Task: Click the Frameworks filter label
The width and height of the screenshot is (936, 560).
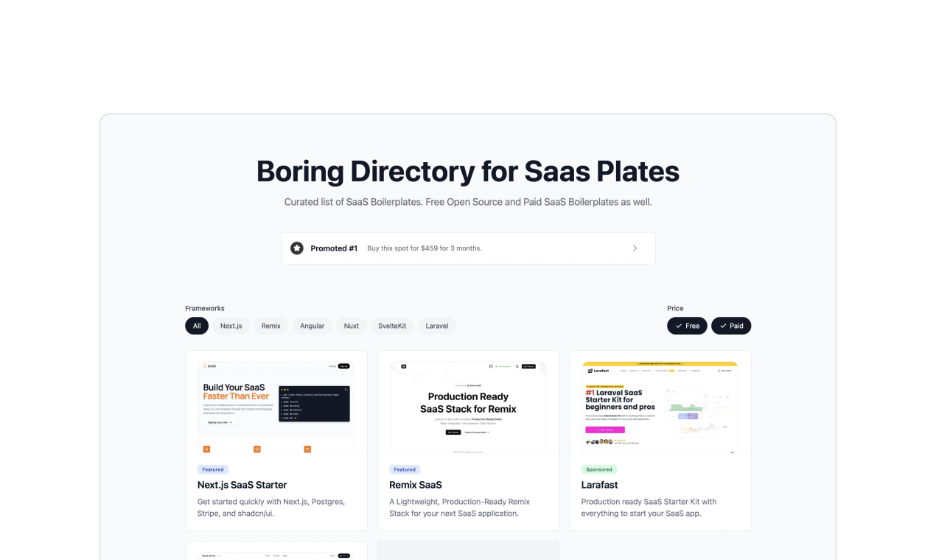Action: pos(205,308)
